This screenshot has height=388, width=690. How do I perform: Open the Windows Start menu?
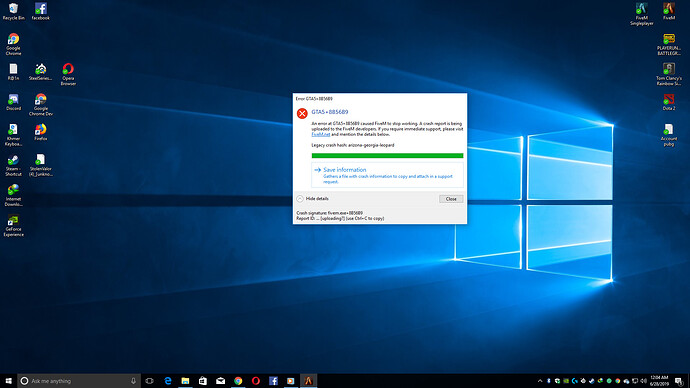[x=8, y=381]
